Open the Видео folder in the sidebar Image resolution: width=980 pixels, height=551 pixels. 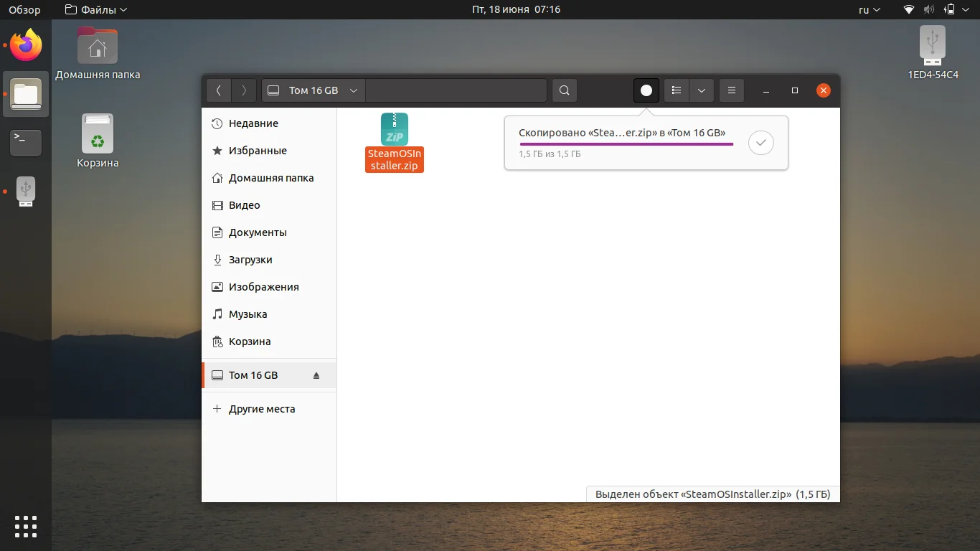[x=269, y=205]
